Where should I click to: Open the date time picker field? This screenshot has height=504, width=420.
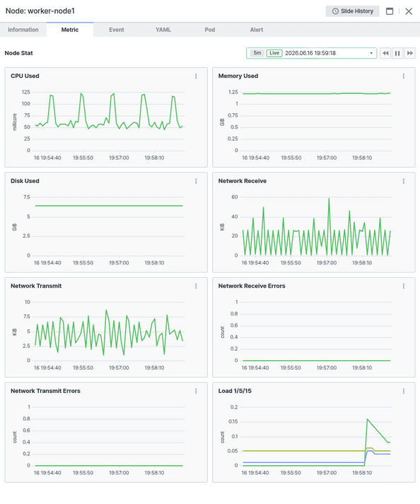[x=311, y=53]
